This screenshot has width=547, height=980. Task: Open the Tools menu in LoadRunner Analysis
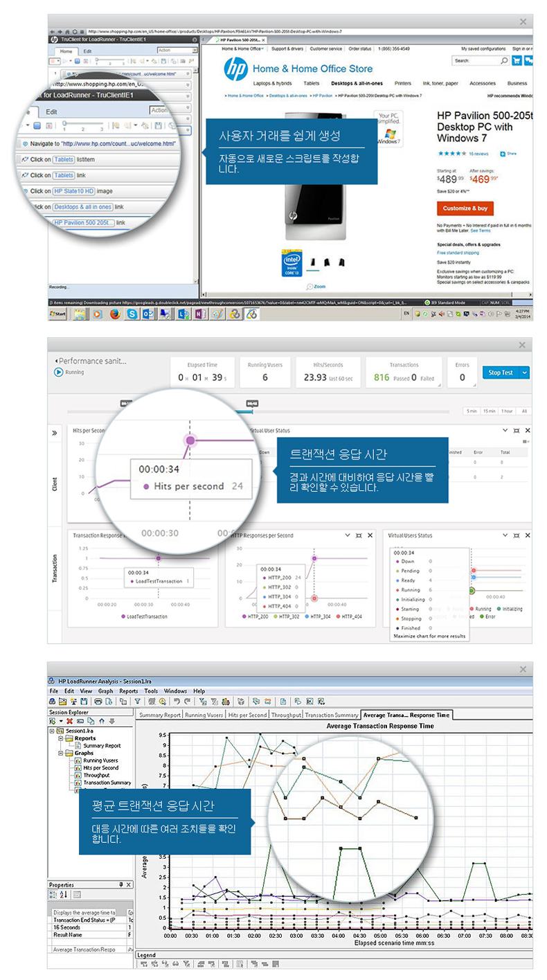(151, 691)
